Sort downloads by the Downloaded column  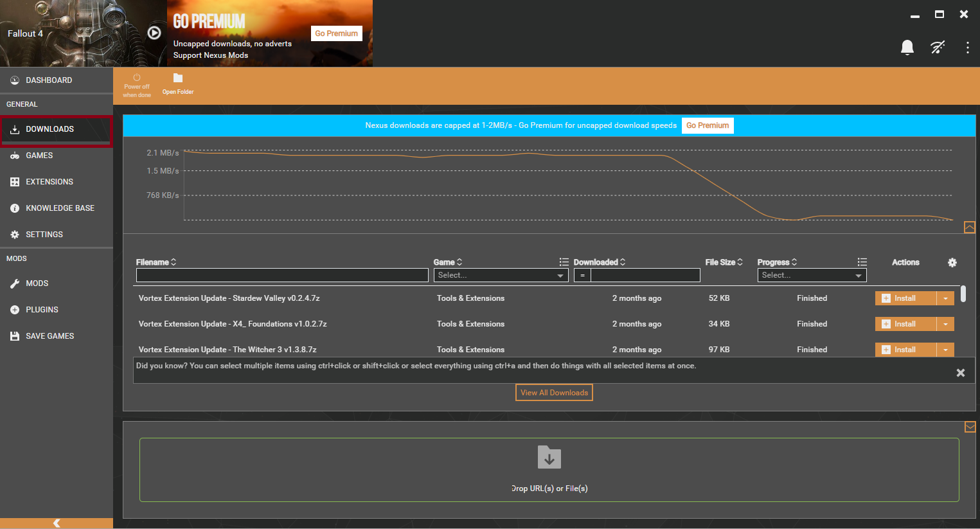(x=600, y=262)
